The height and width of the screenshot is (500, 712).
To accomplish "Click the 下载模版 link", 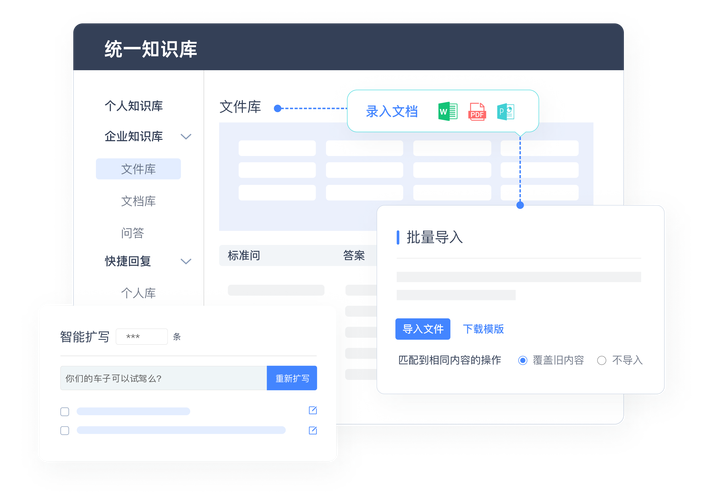I will [484, 329].
